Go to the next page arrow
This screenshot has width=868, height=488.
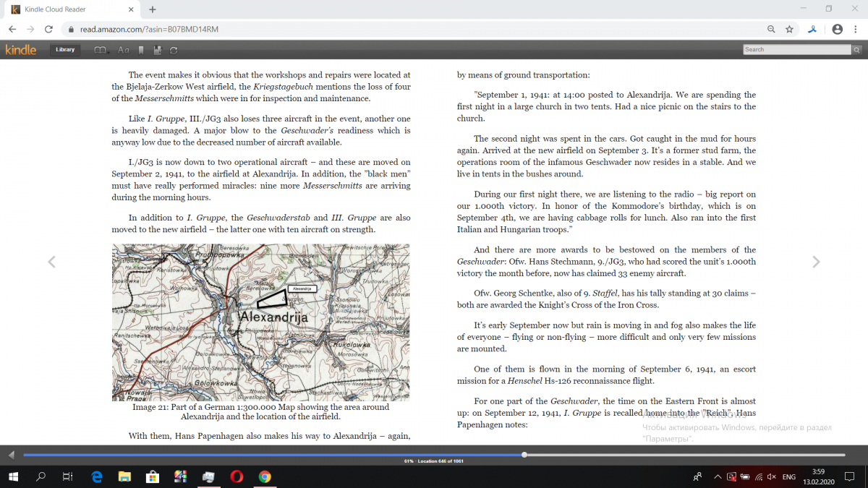click(816, 262)
